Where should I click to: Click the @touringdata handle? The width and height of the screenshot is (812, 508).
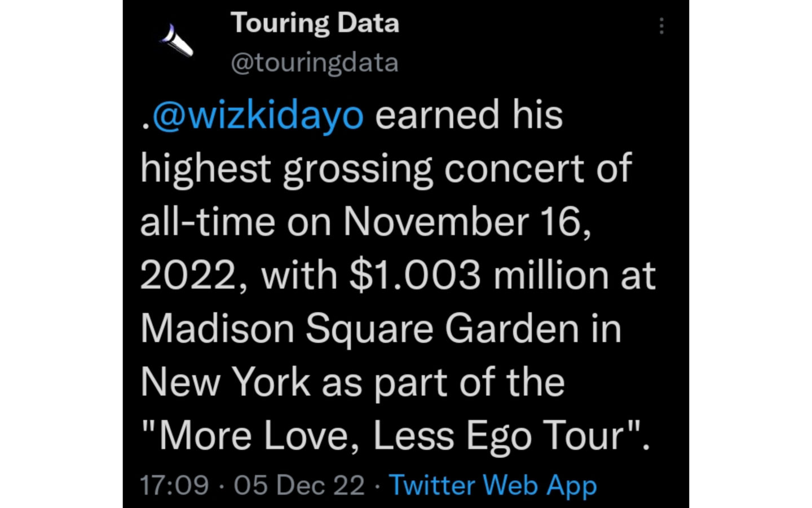315,62
